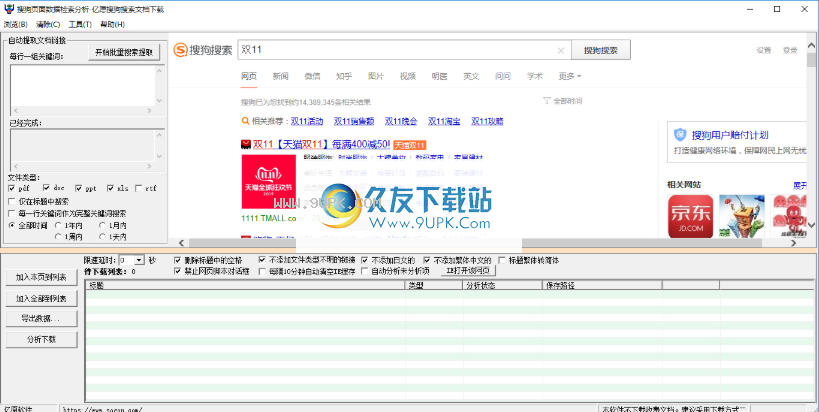819x412 pixels.
Task: Toggle 禁止网页脚本对话框 checkbox
Action: (178, 271)
